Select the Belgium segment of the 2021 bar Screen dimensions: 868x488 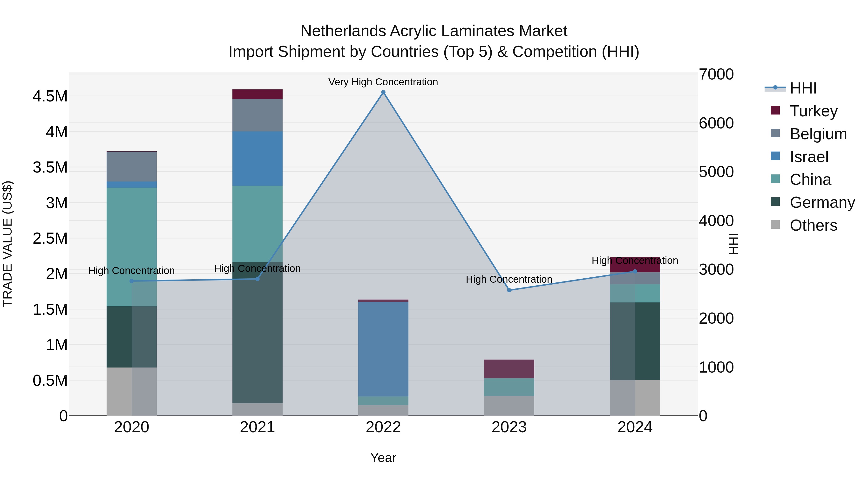tap(258, 115)
